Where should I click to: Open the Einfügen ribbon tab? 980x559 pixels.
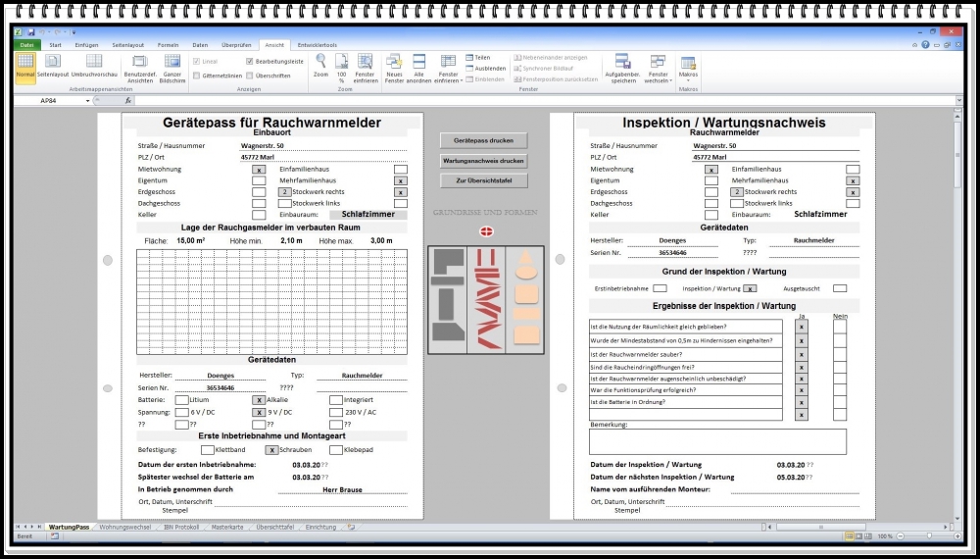click(86, 45)
